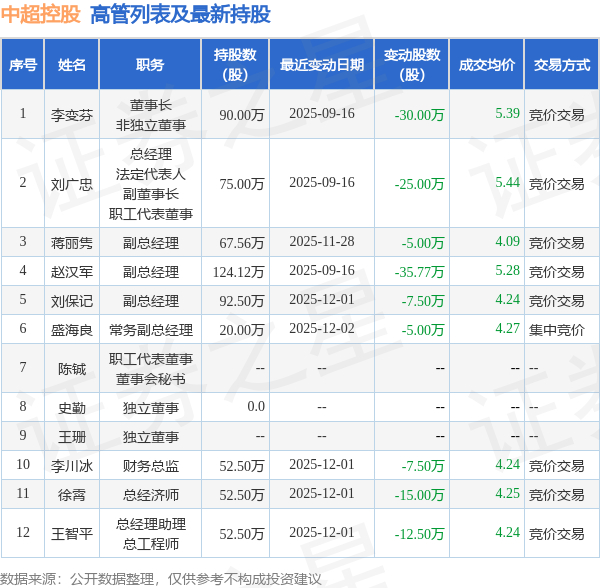The height and width of the screenshot is (588, 600).
Task: Select the 最近变动日期 column header
Action: click(322, 65)
